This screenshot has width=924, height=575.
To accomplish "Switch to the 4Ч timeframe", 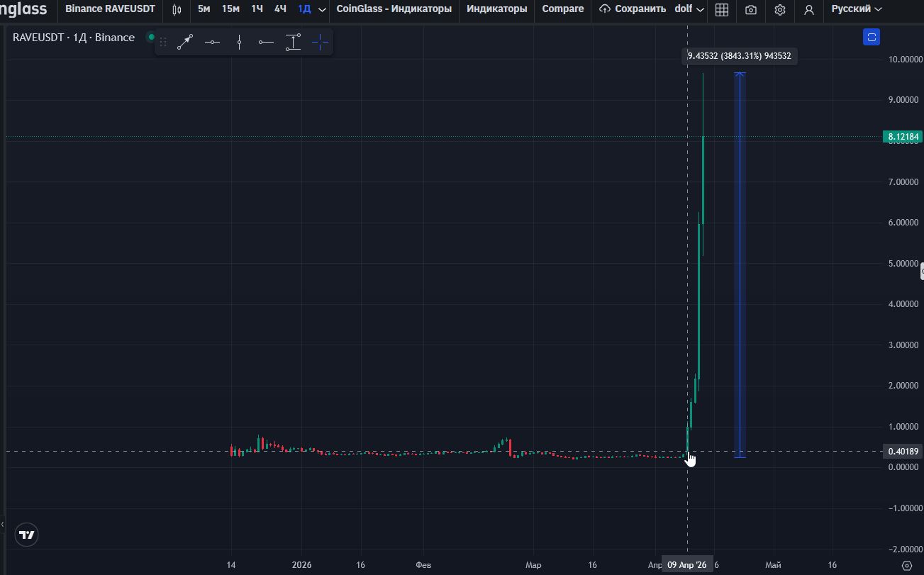I will tap(280, 9).
